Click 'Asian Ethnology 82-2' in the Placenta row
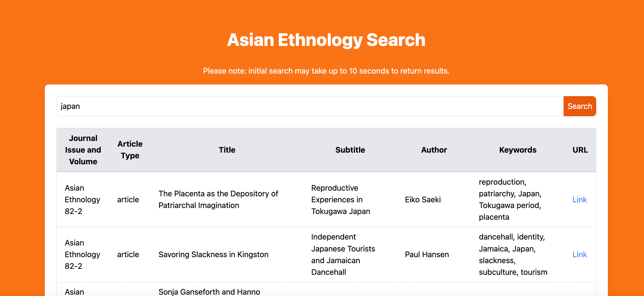Viewport: 644px width, 296px height. (x=83, y=200)
